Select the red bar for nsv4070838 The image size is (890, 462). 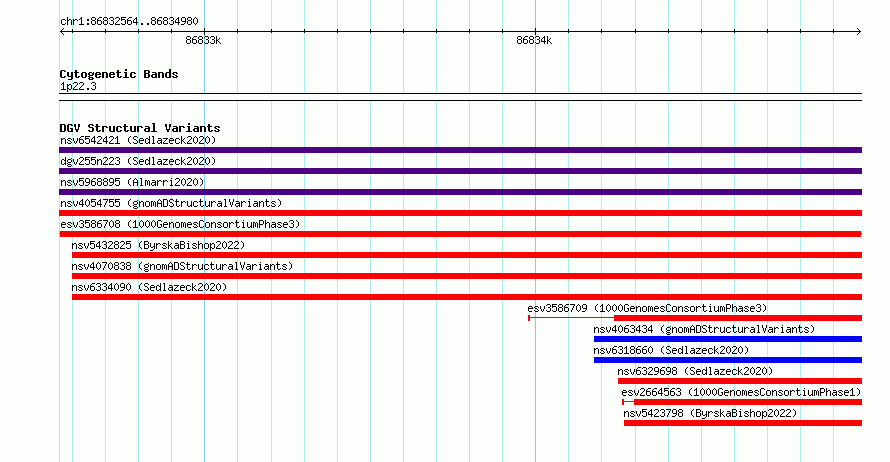pyautogui.click(x=467, y=276)
